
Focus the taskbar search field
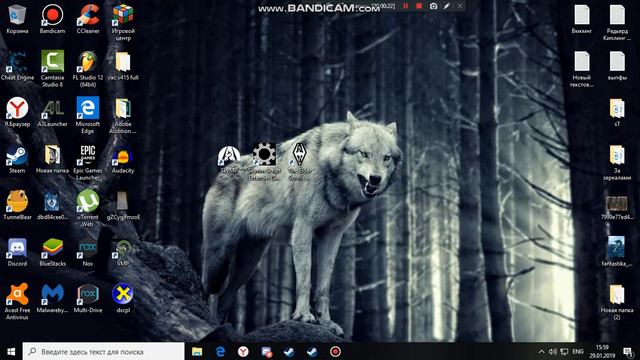pyautogui.click(x=103, y=351)
